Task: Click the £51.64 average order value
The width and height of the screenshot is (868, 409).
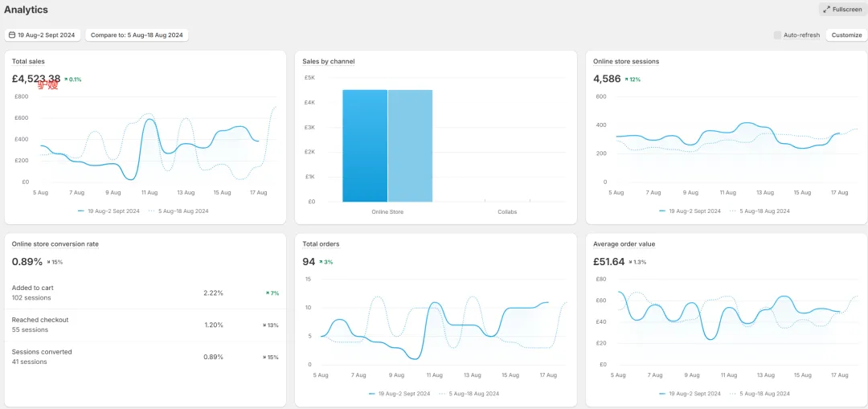Action: 608,262
